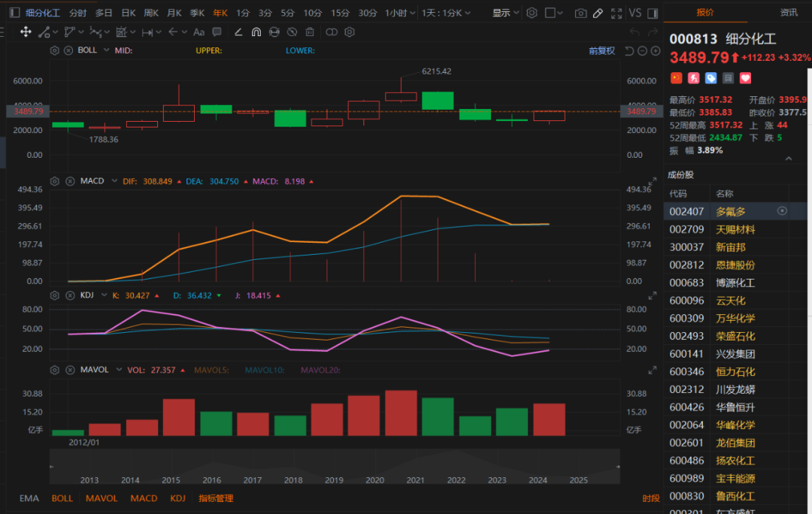The height and width of the screenshot is (514, 812).
Task: Open the 1小时 period dropdown
Action: click(400, 13)
